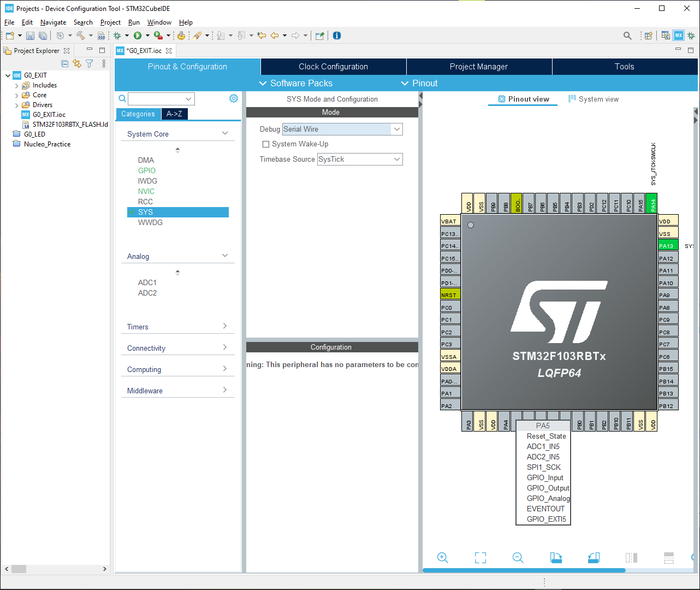Viewport: 700px width, 590px height.
Task: Toggle Link with Editor in Project Explorer
Action: (x=77, y=64)
